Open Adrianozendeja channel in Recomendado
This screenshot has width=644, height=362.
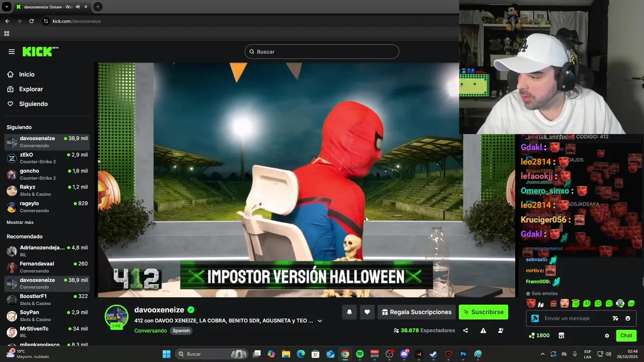point(47,251)
